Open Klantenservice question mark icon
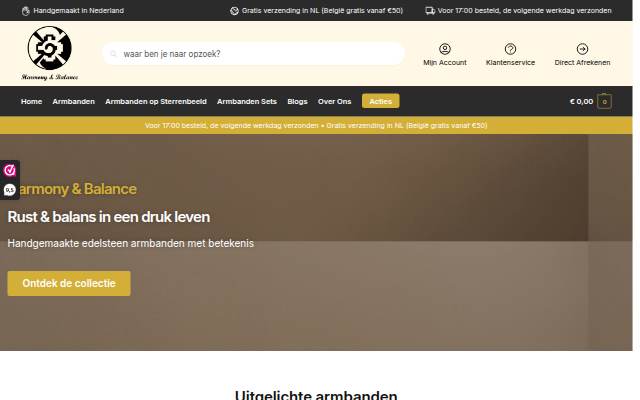 click(510, 49)
